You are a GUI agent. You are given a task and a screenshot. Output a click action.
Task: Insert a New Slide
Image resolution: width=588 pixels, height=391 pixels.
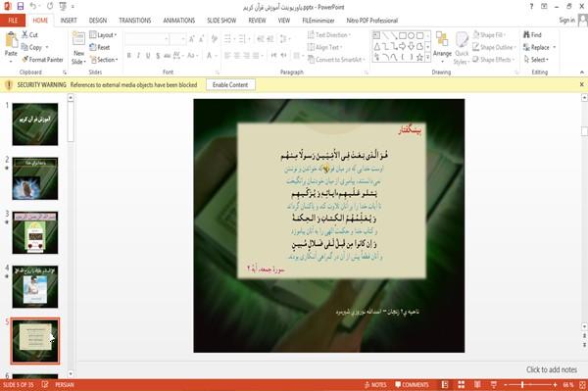pyautogui.click(x=78, y=48)
